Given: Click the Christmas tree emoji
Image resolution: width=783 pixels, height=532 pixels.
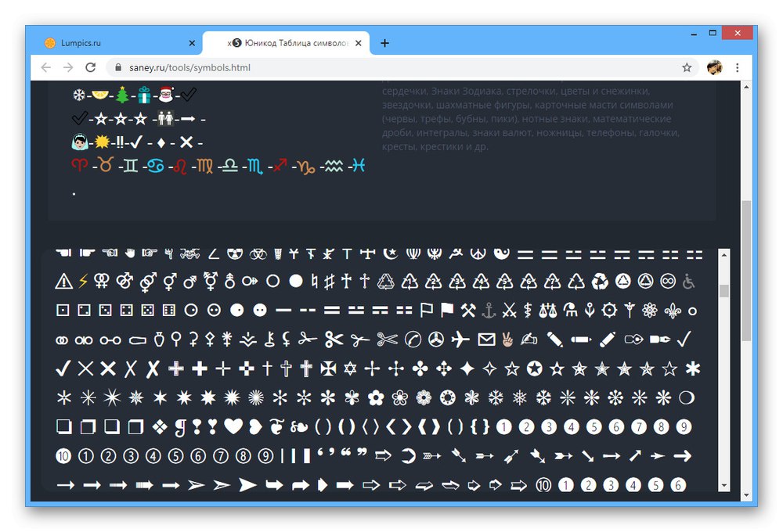Looking at the screenshot, I should [x=122, y=95].
